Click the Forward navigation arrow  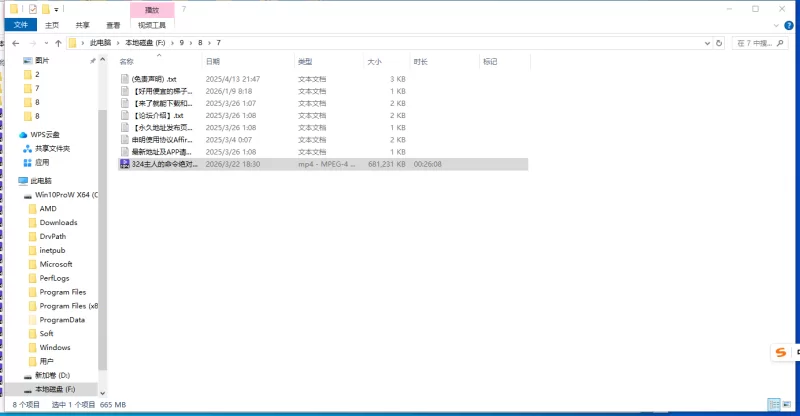33,43
